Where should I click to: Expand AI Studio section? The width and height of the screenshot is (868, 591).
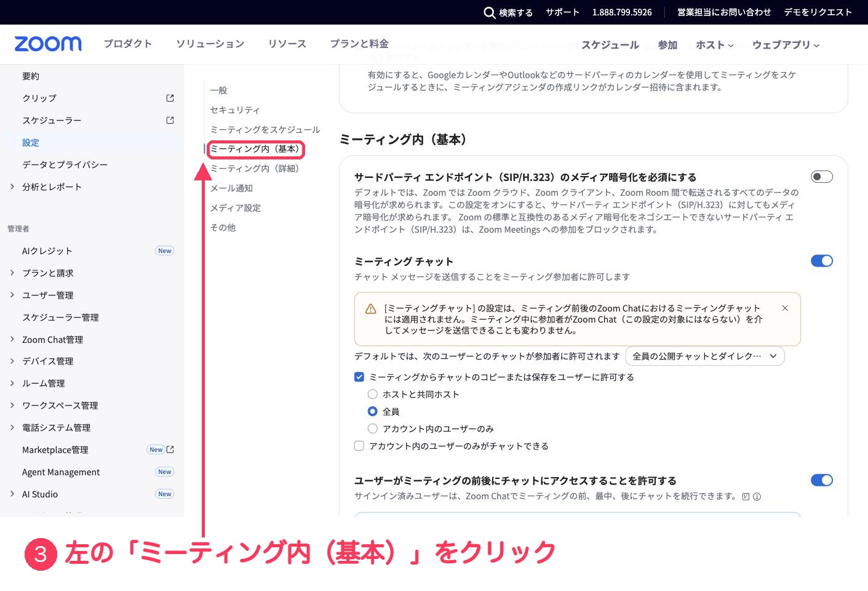coord(12,494)
